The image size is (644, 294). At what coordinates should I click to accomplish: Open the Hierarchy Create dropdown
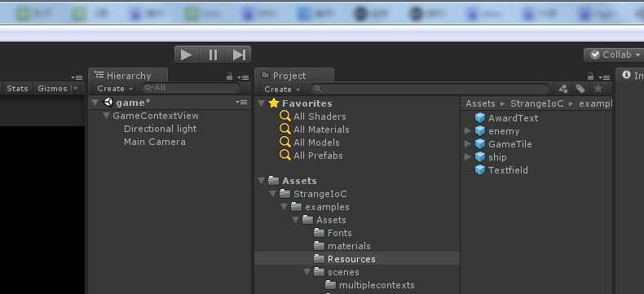click(115, 88)
